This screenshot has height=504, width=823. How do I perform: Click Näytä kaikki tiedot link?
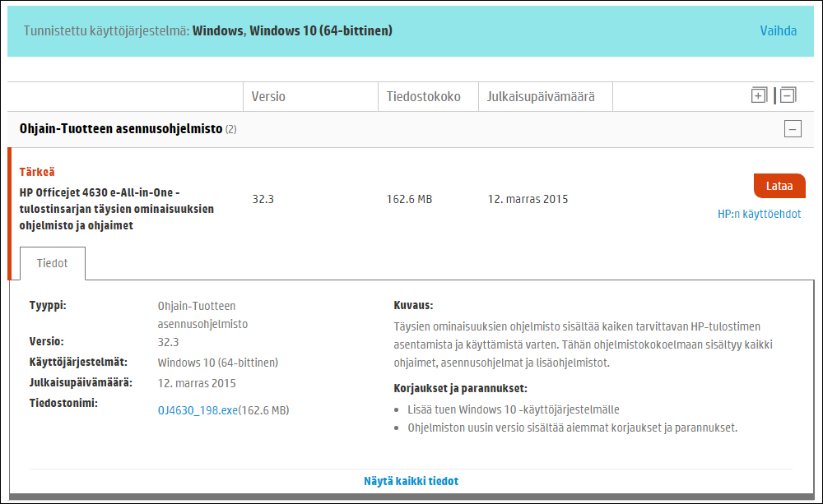click(x=411, y=481)
